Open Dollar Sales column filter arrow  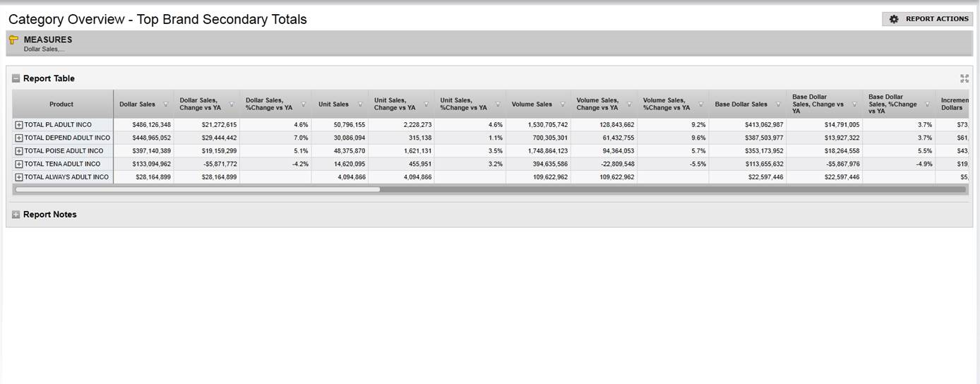tap(166, 104)
